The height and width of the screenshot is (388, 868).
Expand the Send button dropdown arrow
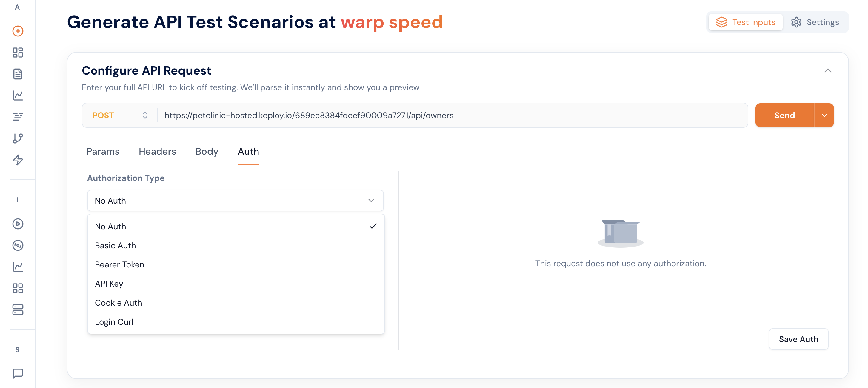pyautogui.click(x=824, y=115)
